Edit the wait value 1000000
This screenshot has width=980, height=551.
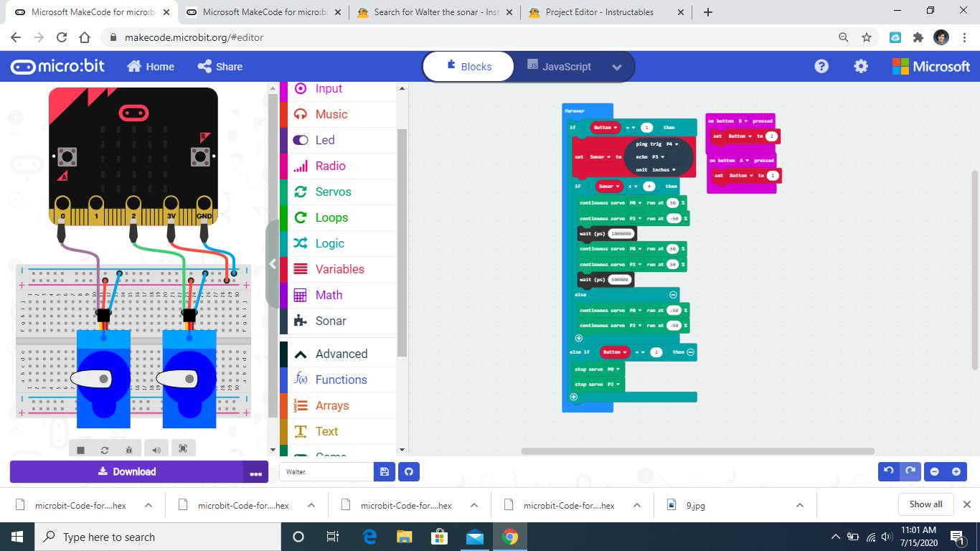pos(621,234)
